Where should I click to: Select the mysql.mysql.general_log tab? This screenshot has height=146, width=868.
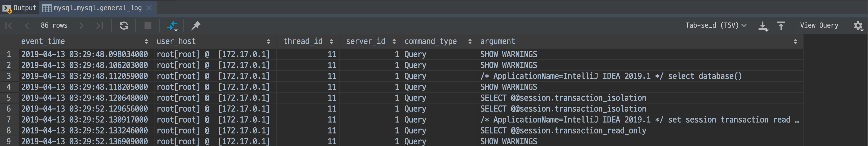click(x=98, y=8)
